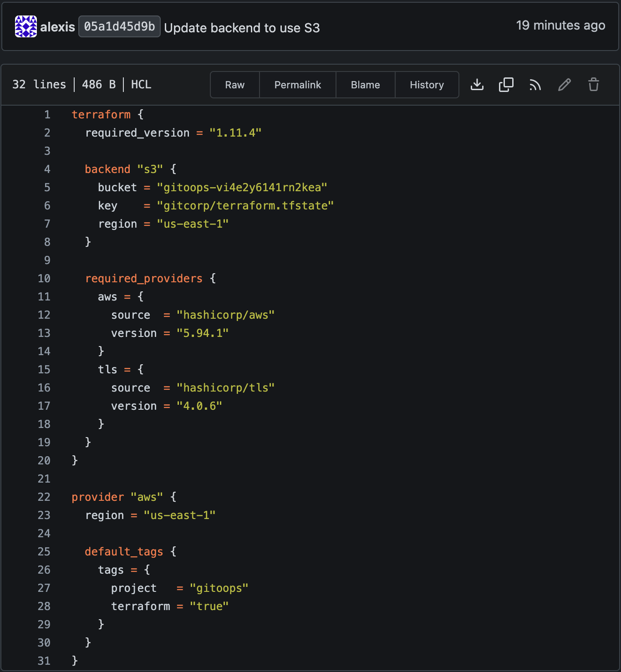Click the 'tags' name on line 26

111,570
